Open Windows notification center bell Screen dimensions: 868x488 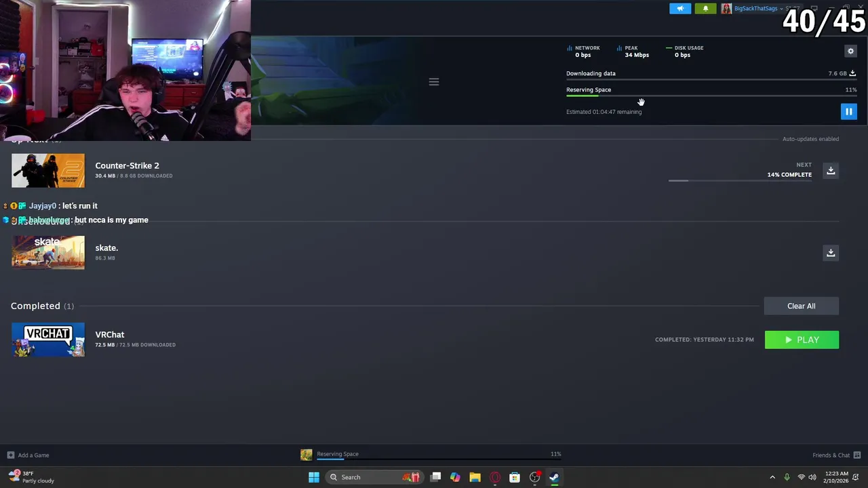[856, 477]
